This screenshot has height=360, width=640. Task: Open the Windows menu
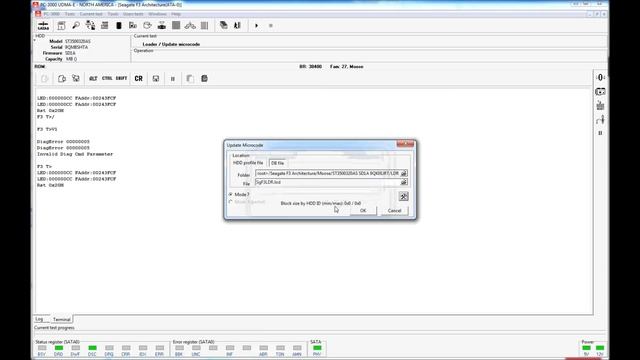point(157,14)
